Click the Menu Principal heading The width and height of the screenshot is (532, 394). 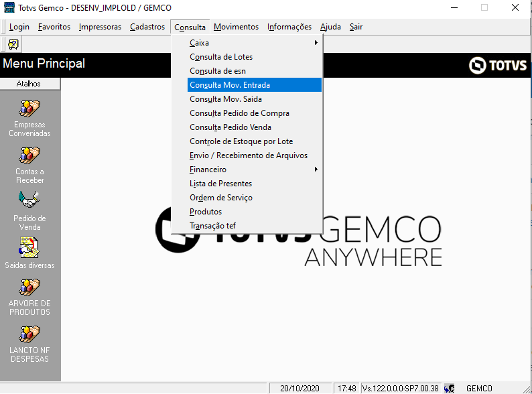44,64
